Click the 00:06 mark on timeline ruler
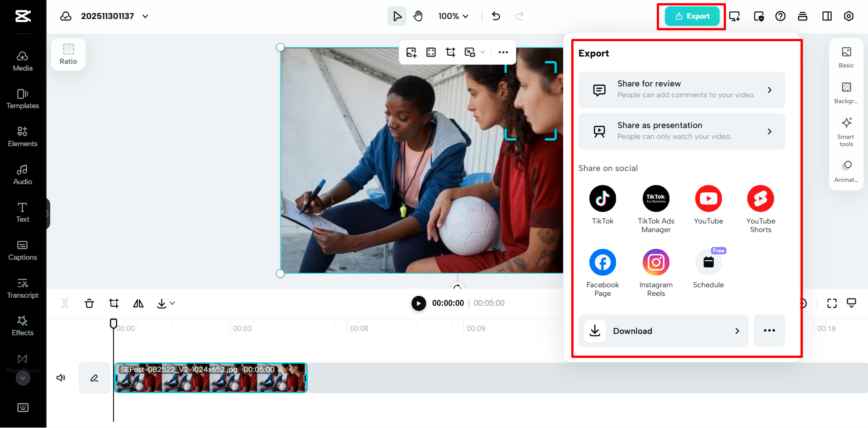The height and width of the screenshot is (428, 868). pos(359,328)
